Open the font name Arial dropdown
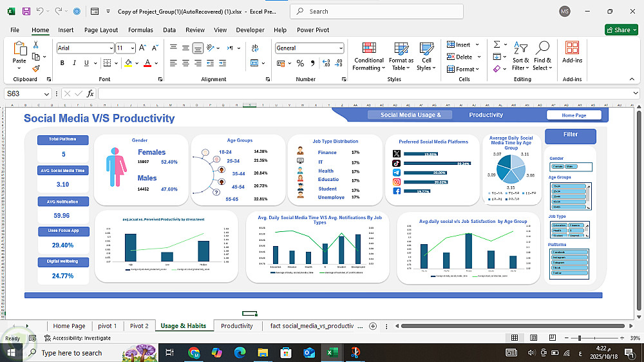This screenshot has width=644, height=362. [x=111, y=48]
